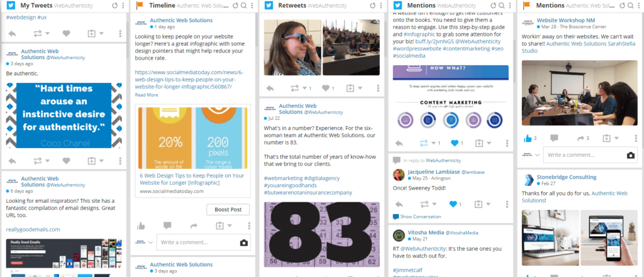This screenshot has width=644, height=277.
Task: Click the camera icon in the Timeline comment box
Action: (x=244, y=242)
